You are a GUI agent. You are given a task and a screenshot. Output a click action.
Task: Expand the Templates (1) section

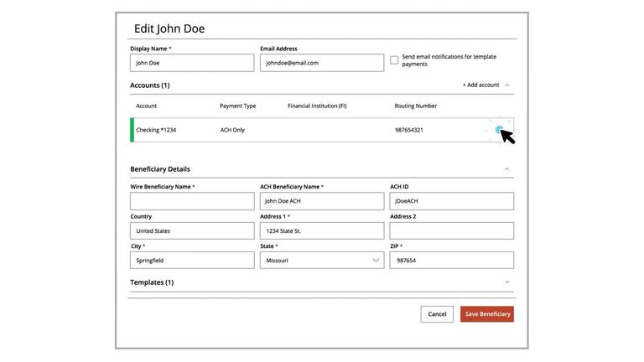click(507, 282)
